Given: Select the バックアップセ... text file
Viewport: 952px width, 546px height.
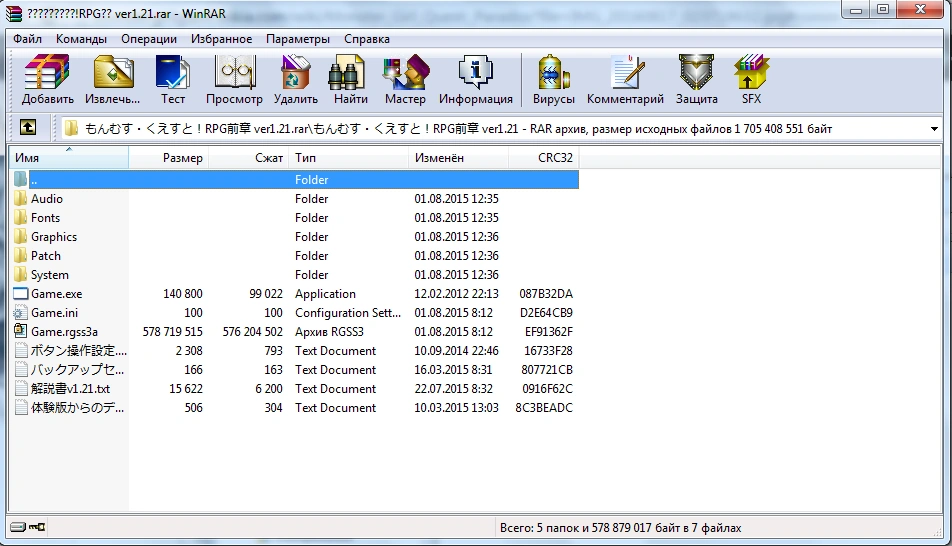Looking at the screenshot, I should [78, 369].
